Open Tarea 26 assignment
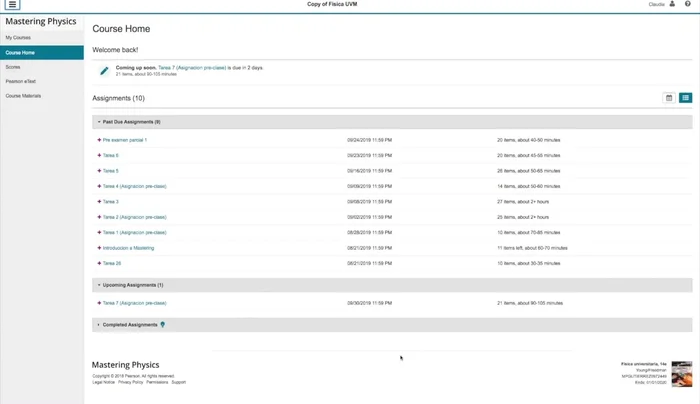 [112, 263]
